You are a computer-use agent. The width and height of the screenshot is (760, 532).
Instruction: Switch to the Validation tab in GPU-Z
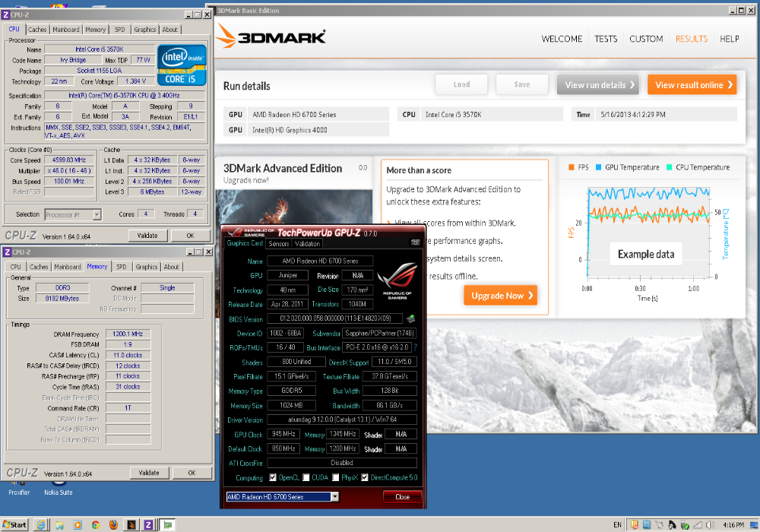[x=307, y=244]
